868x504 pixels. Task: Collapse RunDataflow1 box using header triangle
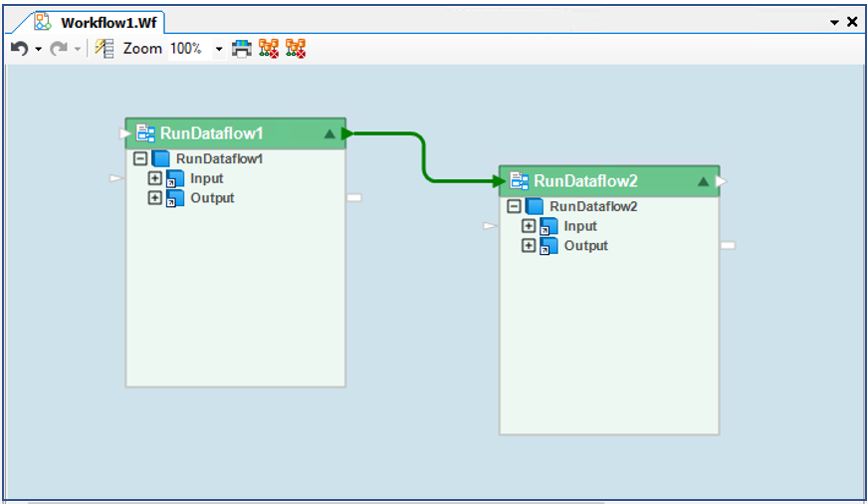329,133
